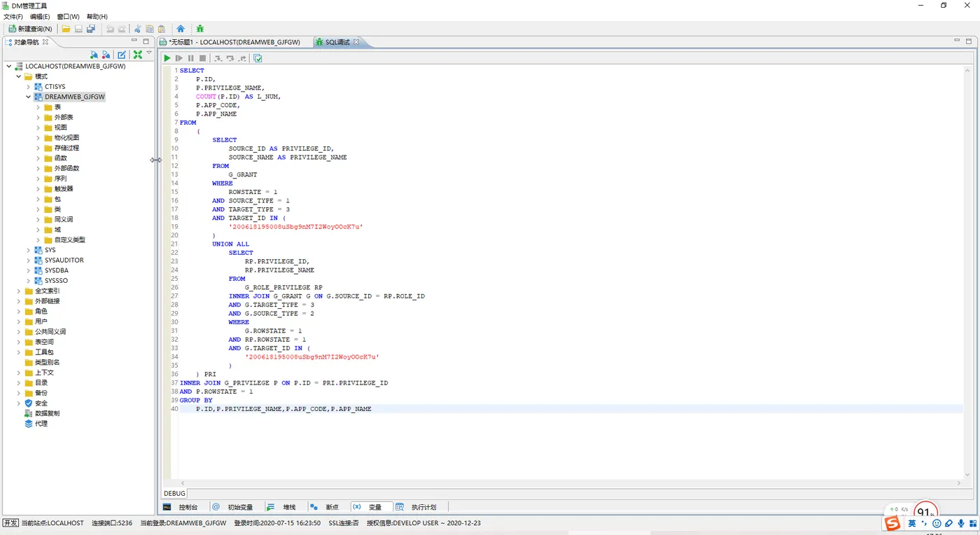Click the green bug debug icon
980x535 pixels.
pyautogui.click(x=200, y=29)
